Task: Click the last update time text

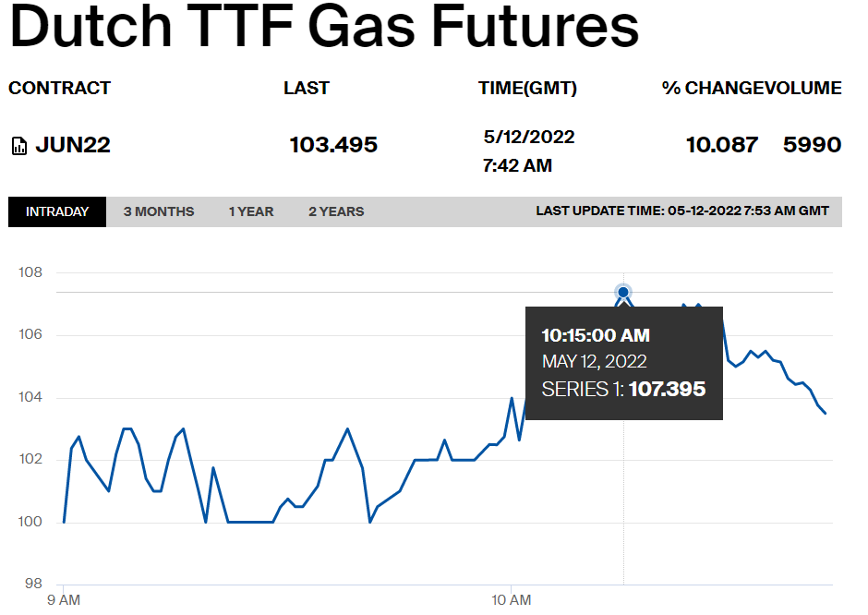Action: pyautogui.click(x=682, y=211)
